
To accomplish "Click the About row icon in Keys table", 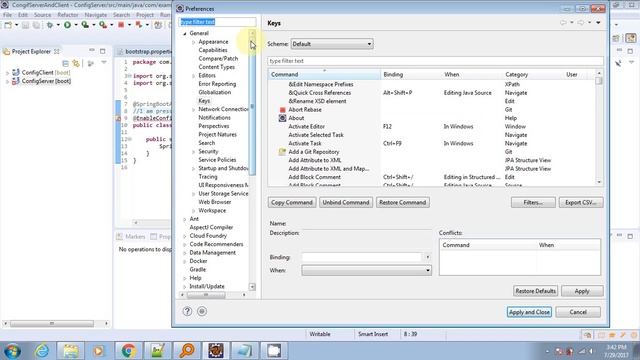I will 282,118.
